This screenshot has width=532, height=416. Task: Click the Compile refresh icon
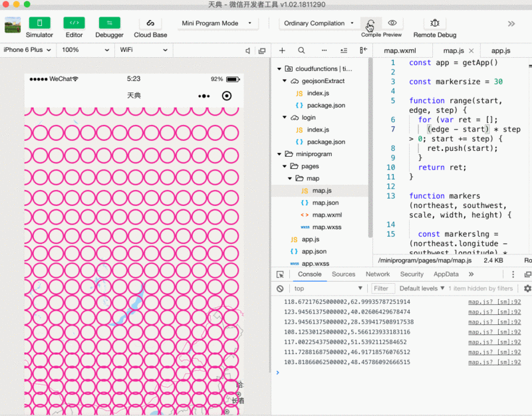pos(370,24)
